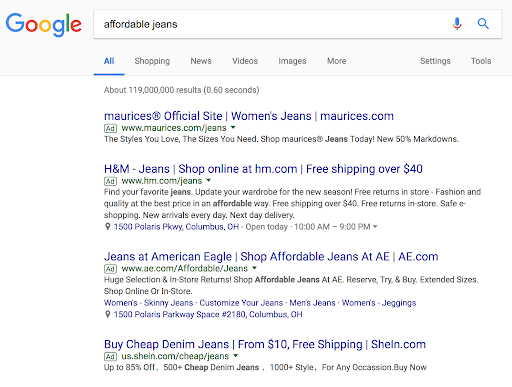Switch to the Images tab
Screen dimensions: 512x387
click(x=292, y=61)
